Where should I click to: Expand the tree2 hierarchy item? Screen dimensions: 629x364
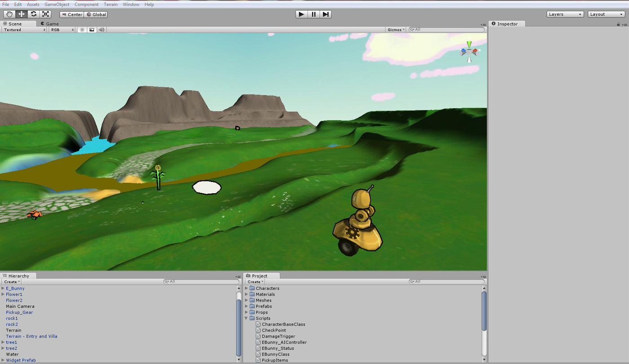pos(3,348)
